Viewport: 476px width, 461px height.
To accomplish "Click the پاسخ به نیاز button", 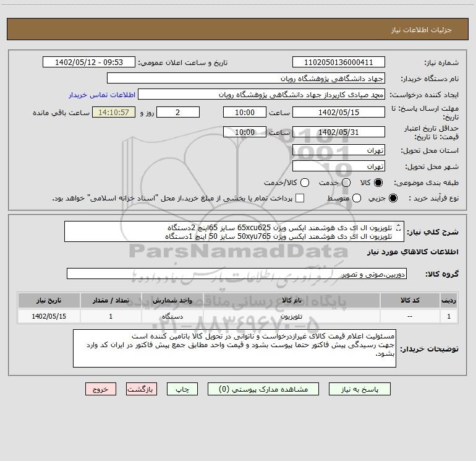I will [x=359, y=389].
